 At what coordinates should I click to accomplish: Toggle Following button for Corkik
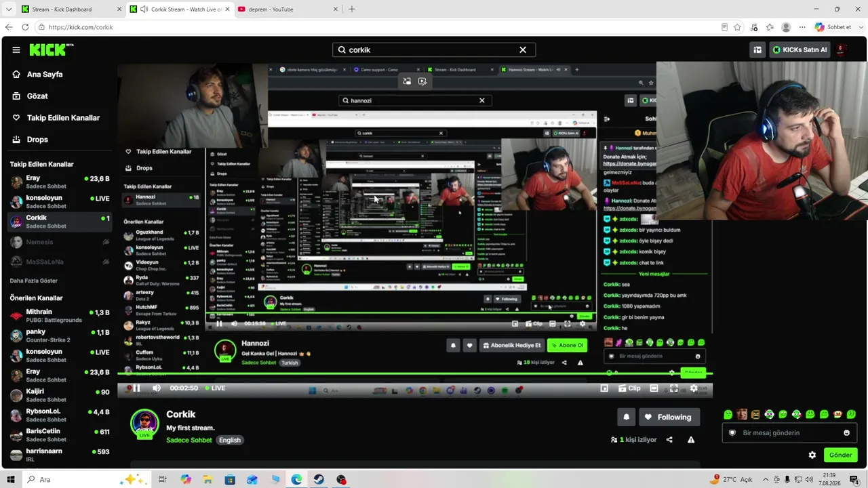[668, 417]
